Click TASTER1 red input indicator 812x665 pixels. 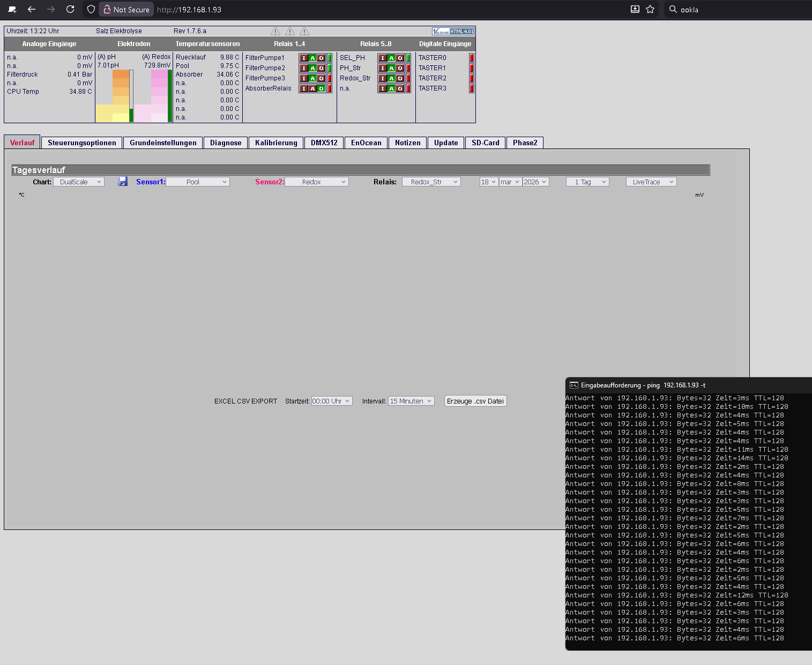pos(472,68)
